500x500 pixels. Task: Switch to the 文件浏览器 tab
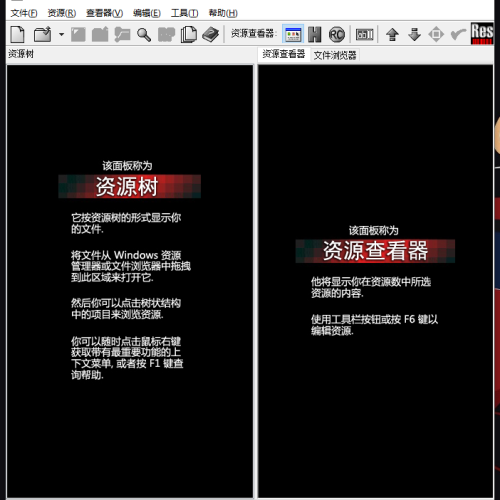(x=335, y=55)
